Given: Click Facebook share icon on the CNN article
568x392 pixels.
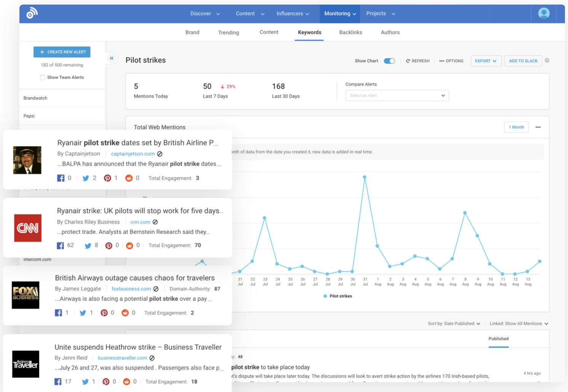Looking at the screenshot, I should tap(60, 245).
